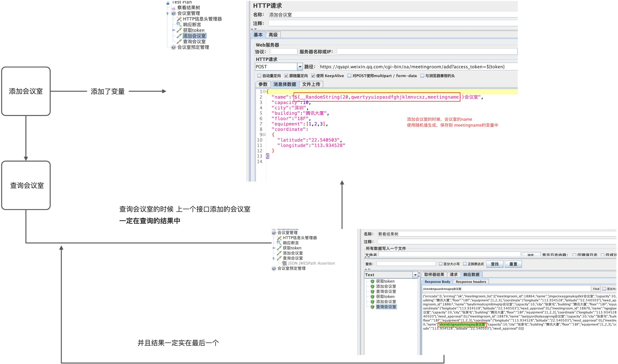
Task: Click green shield of first 获取token result
Action: coord(373,282)
